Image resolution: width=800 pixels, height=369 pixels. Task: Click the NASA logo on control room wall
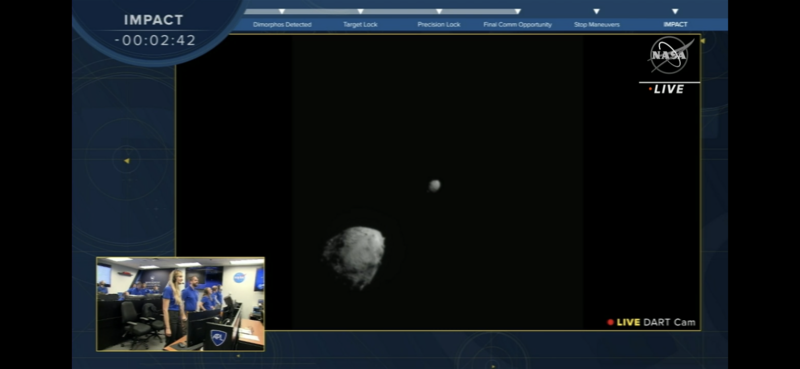(239, 278)
